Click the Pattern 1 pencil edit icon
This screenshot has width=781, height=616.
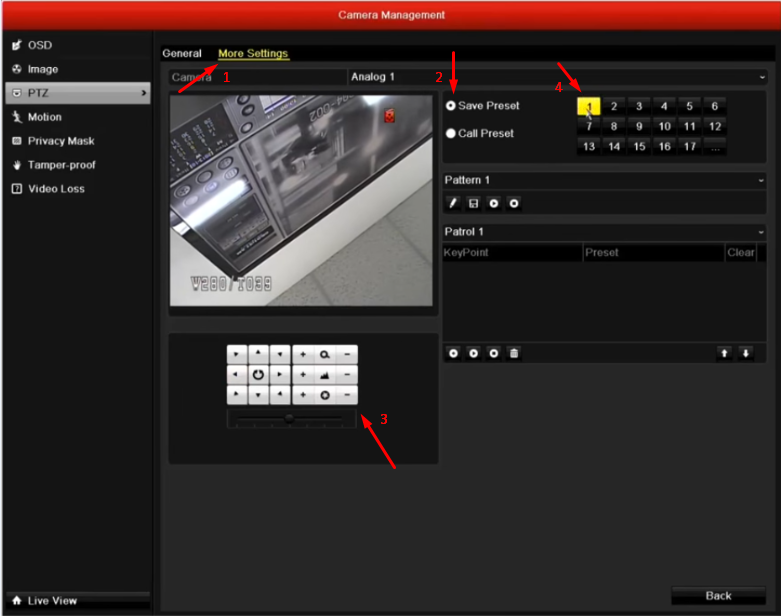[453, 203]
